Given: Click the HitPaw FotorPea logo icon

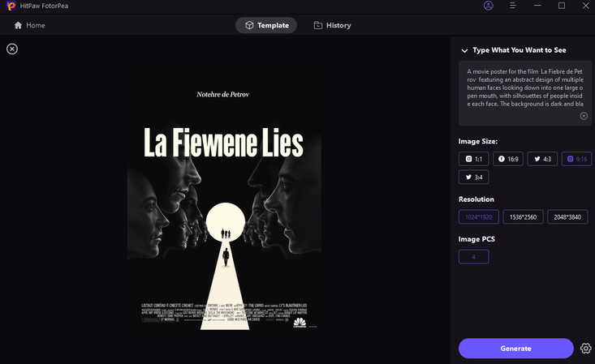Looking at the screenshot, I should pyautogui.click(x=11, y=6).
